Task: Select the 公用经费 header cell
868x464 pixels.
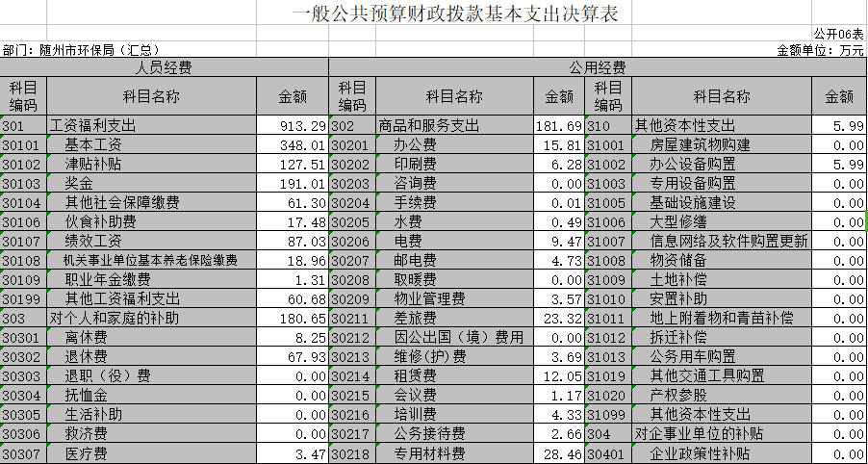Action: (x=598, y=67)
